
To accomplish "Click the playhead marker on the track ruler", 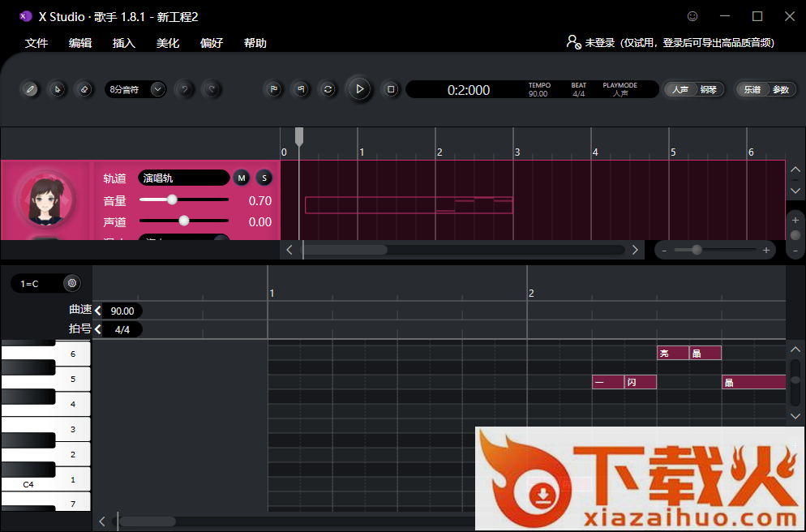I will click(x=299, y=136).
